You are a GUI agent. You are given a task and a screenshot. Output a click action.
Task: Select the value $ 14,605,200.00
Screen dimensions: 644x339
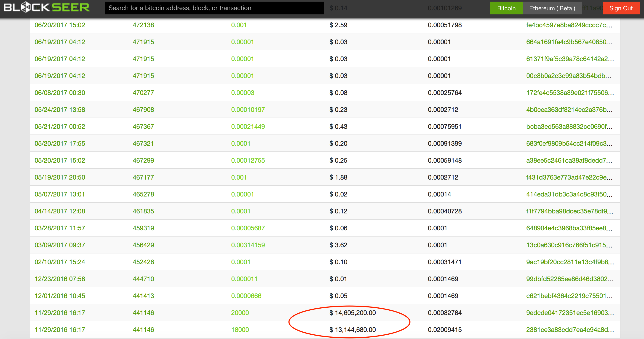[353, 313]
